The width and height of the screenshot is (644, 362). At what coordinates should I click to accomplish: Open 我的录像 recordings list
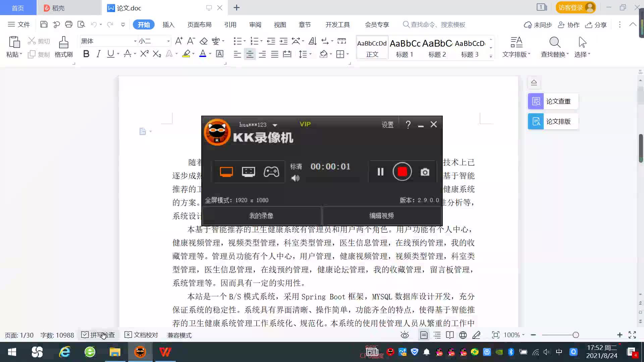coord(261,216)
